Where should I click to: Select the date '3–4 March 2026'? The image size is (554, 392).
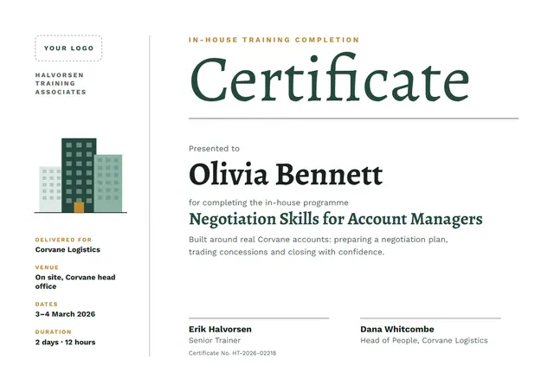(66, 314)
